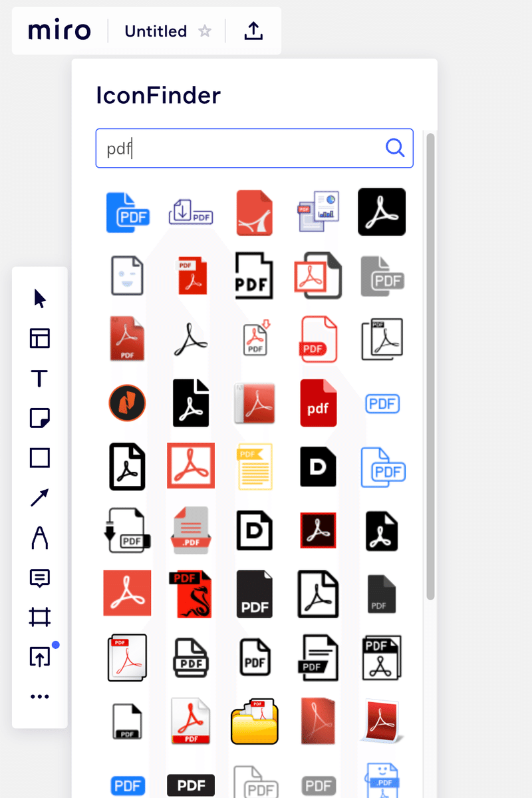Insert the small dark gray PDF file icon
Screen dimensions: 532x798
(382, 594)
